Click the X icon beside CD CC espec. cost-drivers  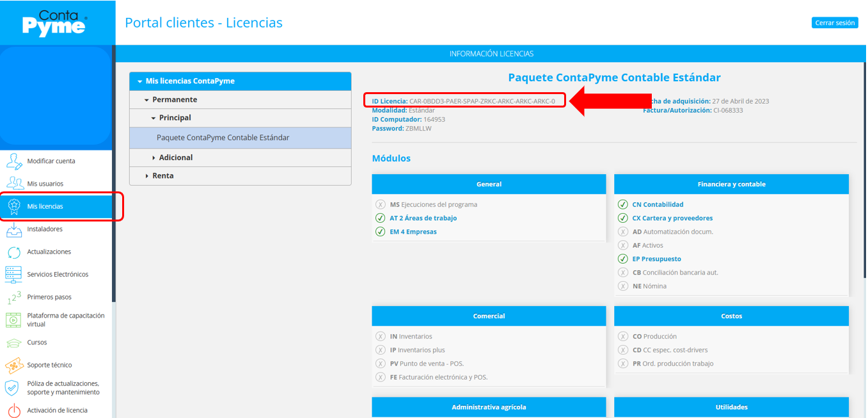click(622, 350)
